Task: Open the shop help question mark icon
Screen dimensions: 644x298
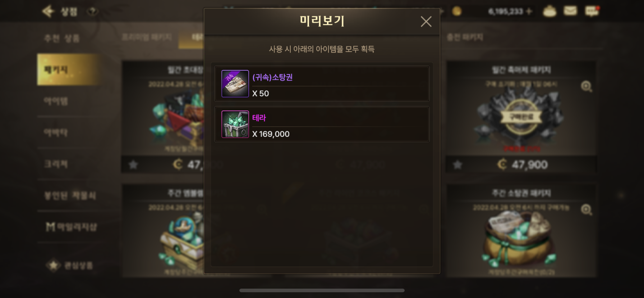Action: (92, 12)
